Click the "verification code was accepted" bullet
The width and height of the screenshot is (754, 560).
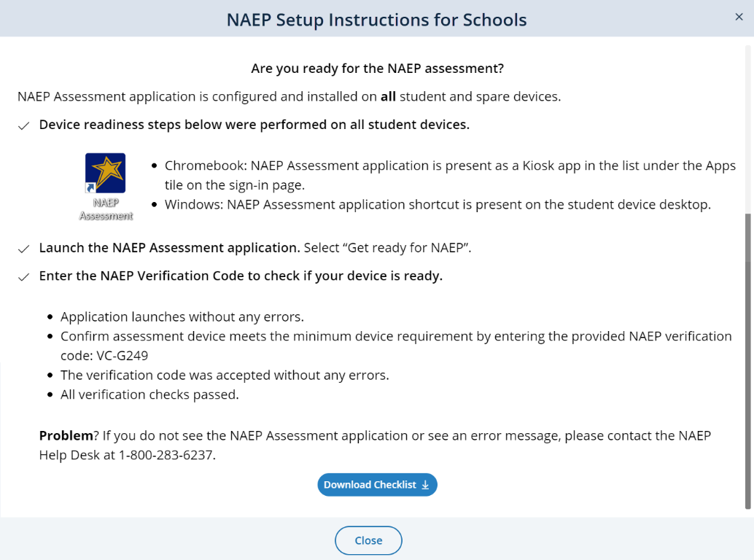pos(225,376)
